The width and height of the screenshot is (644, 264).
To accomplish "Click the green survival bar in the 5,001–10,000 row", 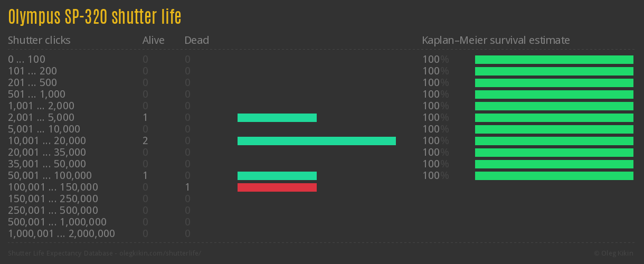I will 554,129.
